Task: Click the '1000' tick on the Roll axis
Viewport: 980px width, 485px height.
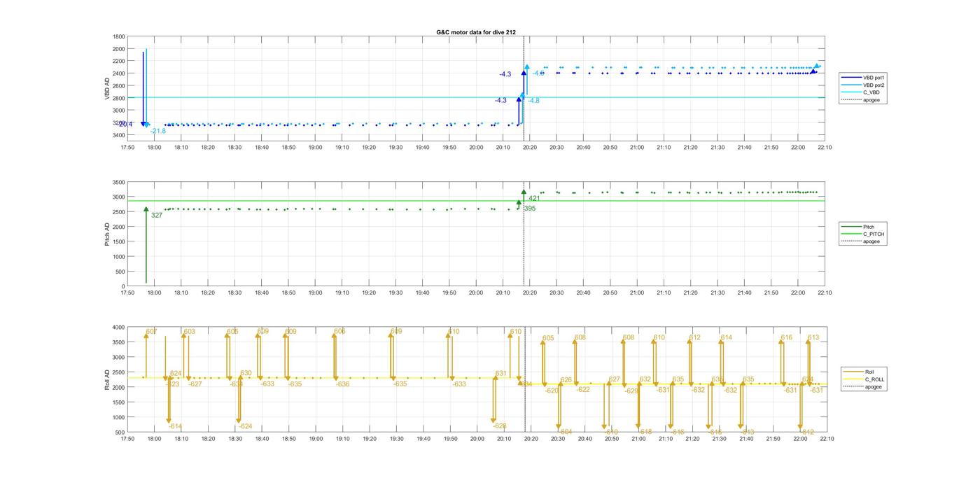Action: point(119,417)
